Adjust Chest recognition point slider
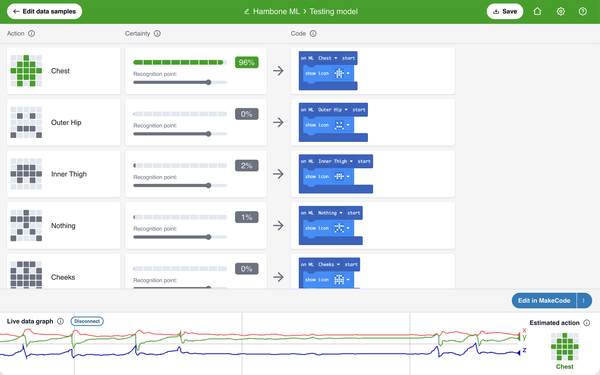Screen dimensions: 600x375 pyautogui.click(x=180, y=82)
